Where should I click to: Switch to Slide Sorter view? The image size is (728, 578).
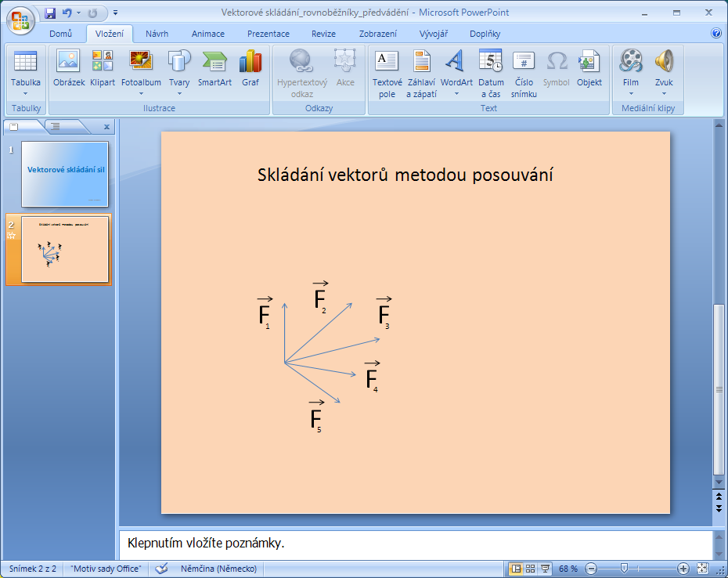click(530, 569)
